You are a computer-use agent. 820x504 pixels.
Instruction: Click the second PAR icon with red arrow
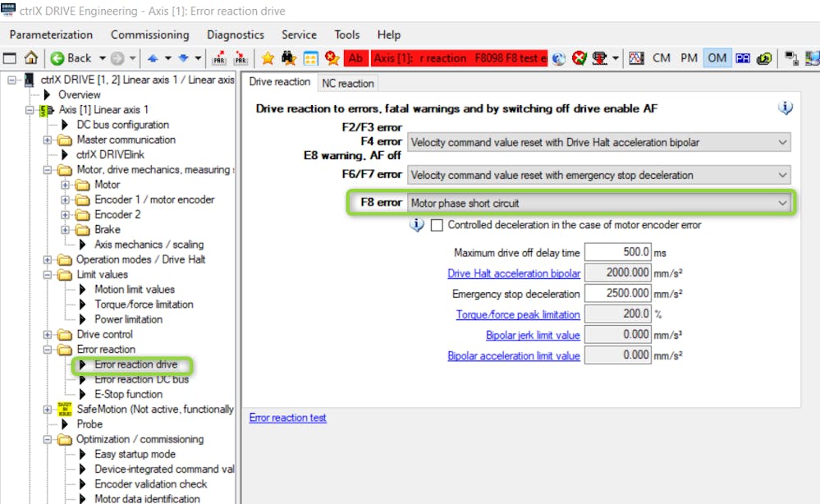(x=241, y=58)
